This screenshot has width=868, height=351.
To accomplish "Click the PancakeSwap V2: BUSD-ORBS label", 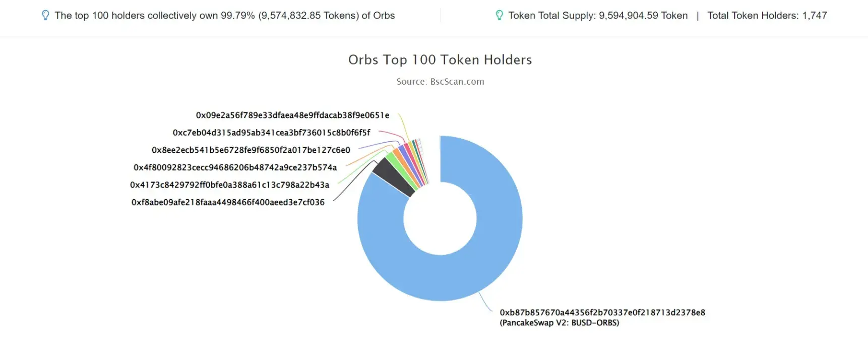I will tap(559, 323).
